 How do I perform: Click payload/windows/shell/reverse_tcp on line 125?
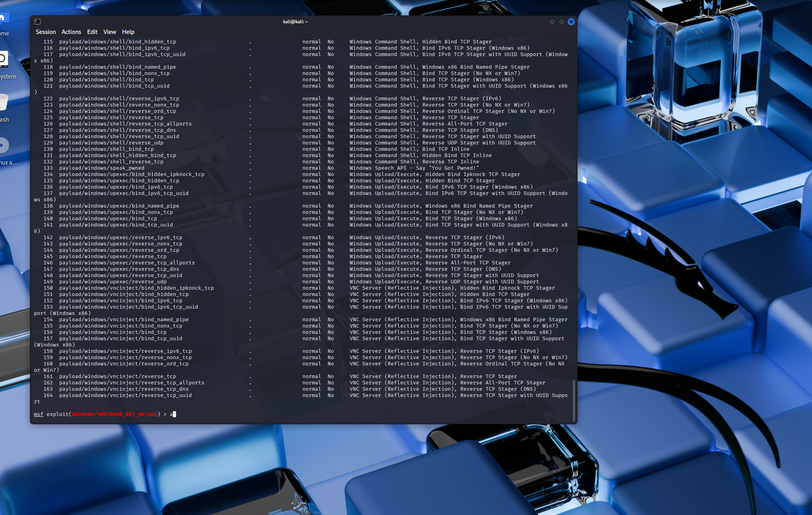[111, 118]
